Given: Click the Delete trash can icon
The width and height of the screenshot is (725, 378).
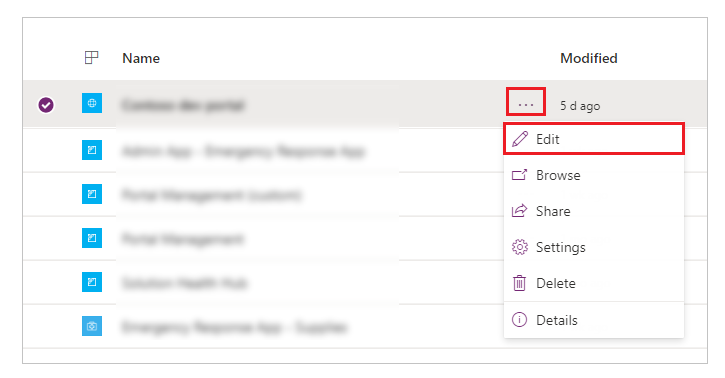Looking at the screenshot, I should coord(519,283).
